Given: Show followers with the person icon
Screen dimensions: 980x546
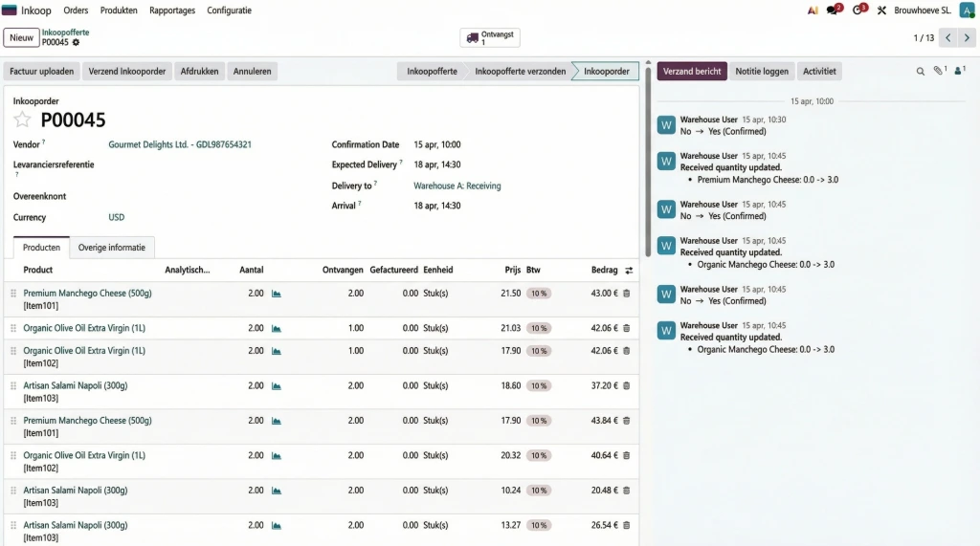Looking at the screenshot, I should click(x=959, y=71).
